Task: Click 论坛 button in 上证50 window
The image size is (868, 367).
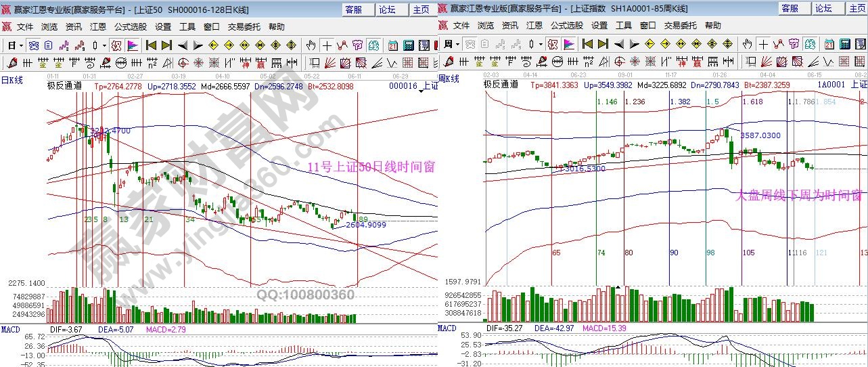Action: point(387,9)
